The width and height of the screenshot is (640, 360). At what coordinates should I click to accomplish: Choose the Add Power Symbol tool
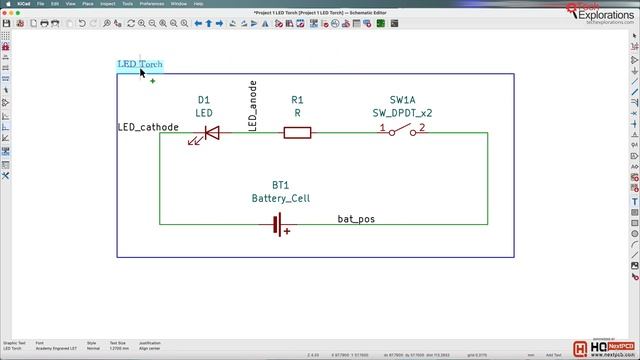[x=634, y=71]
